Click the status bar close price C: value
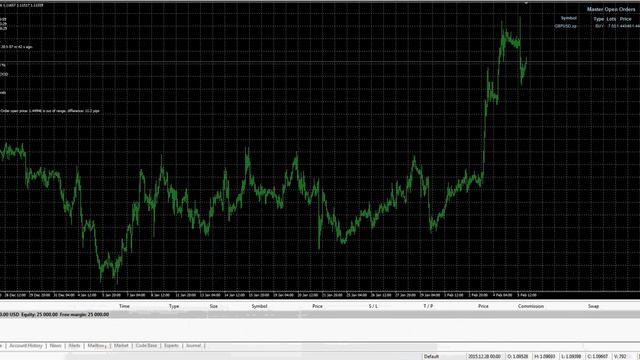The height and width of the screenshot is (360, 640). click(598, 357)
